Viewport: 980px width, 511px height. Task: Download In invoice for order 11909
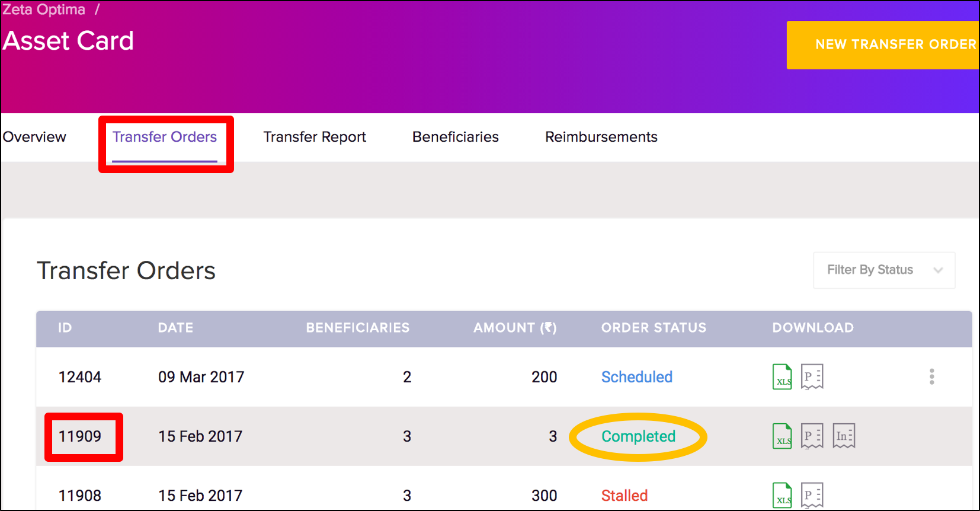844,436
